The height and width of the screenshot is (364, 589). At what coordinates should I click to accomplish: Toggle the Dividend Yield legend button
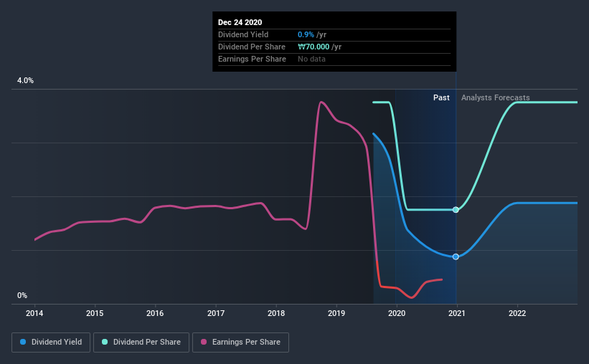(51, 343)
